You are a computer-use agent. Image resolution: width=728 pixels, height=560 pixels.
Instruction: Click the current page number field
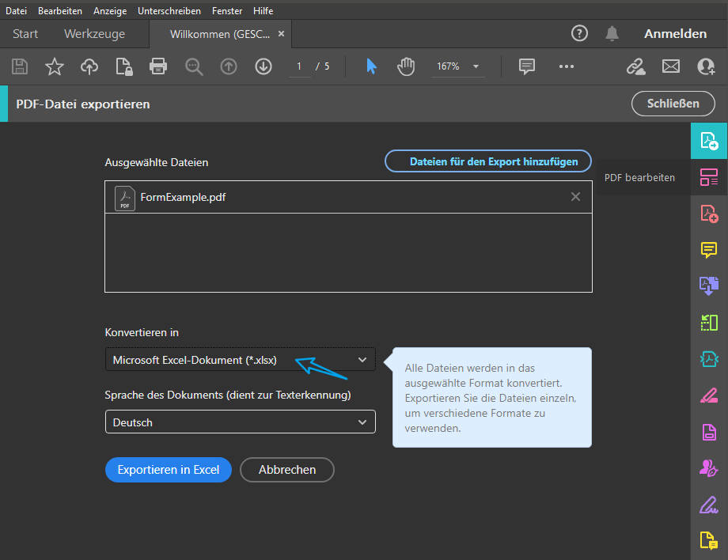tap(299, 66)
